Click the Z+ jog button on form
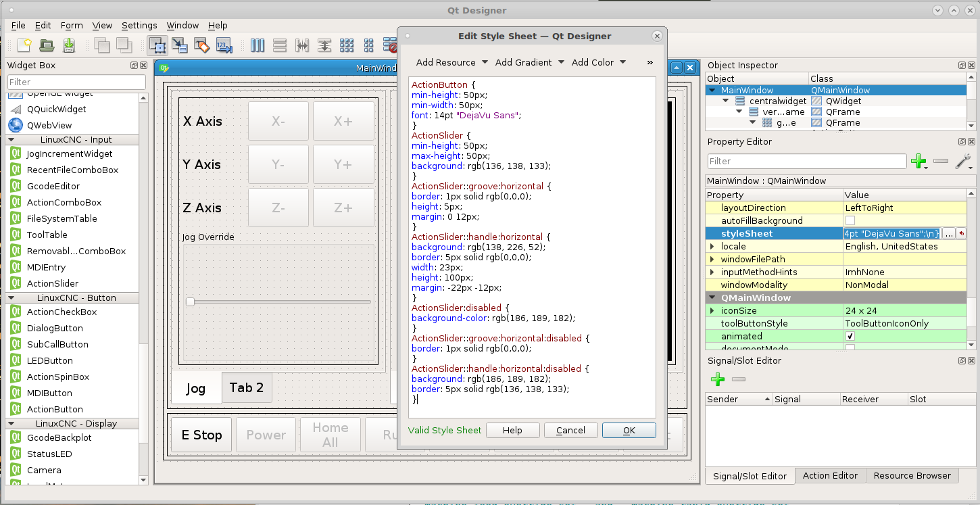 [343, 208]
